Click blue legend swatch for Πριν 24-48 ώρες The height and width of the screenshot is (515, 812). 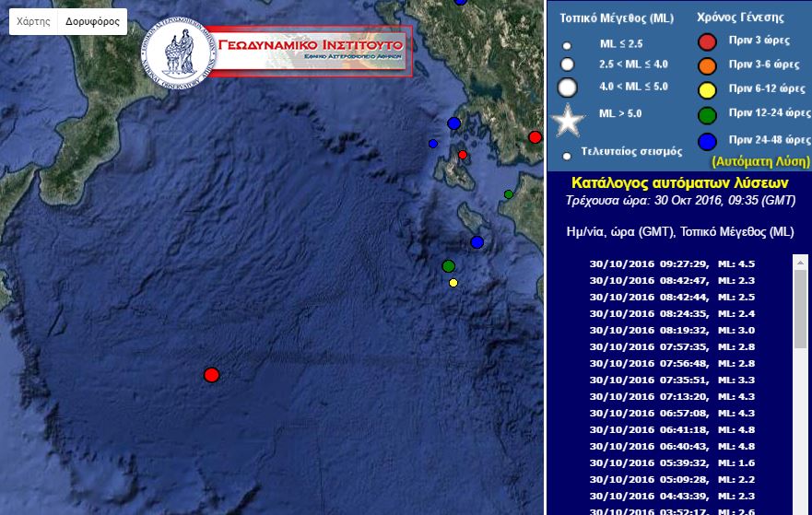pos(707,141)
